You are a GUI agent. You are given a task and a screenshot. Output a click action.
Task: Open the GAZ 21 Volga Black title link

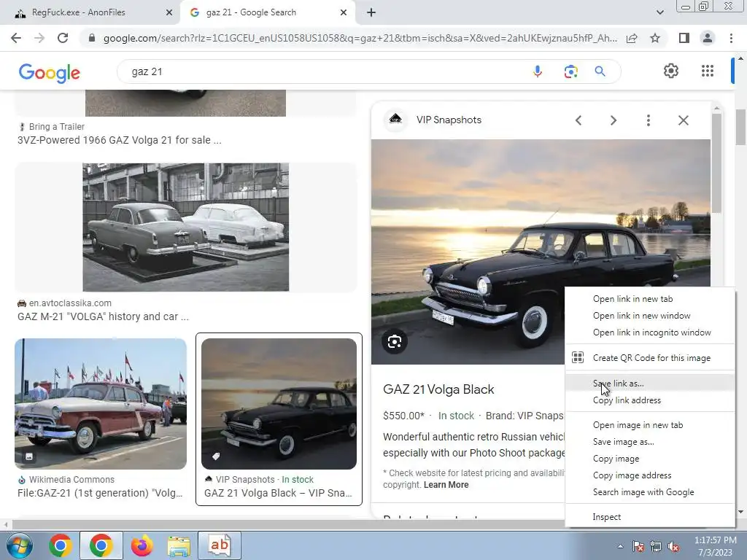(438, 389)
